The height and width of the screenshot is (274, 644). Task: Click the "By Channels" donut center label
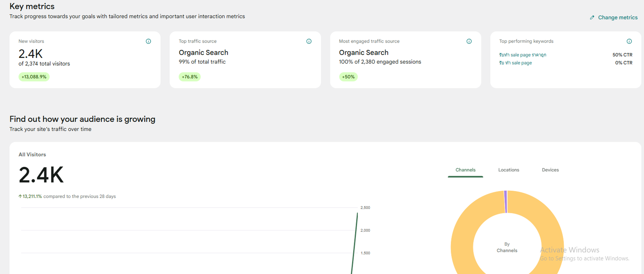(507, 247)
